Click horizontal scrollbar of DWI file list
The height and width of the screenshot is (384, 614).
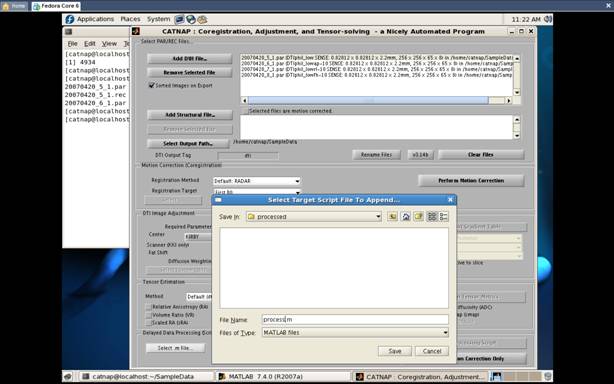click(x=368, y=100)
